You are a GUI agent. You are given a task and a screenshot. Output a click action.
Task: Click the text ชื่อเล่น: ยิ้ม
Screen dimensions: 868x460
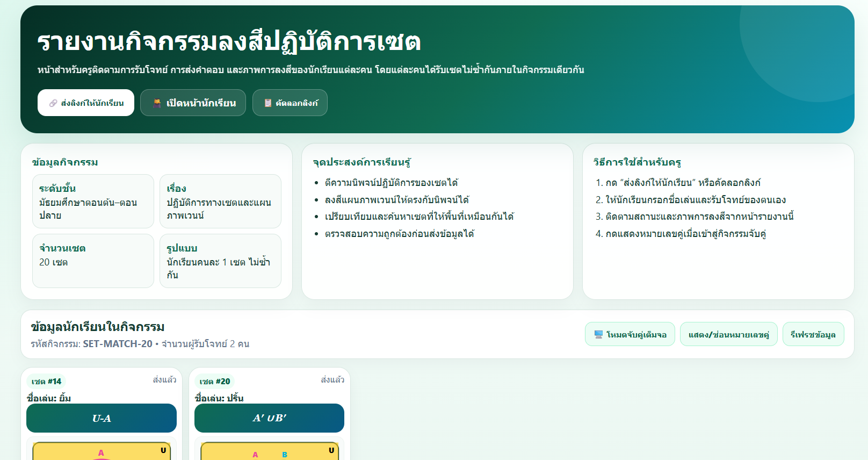click(x=49, y=398)
